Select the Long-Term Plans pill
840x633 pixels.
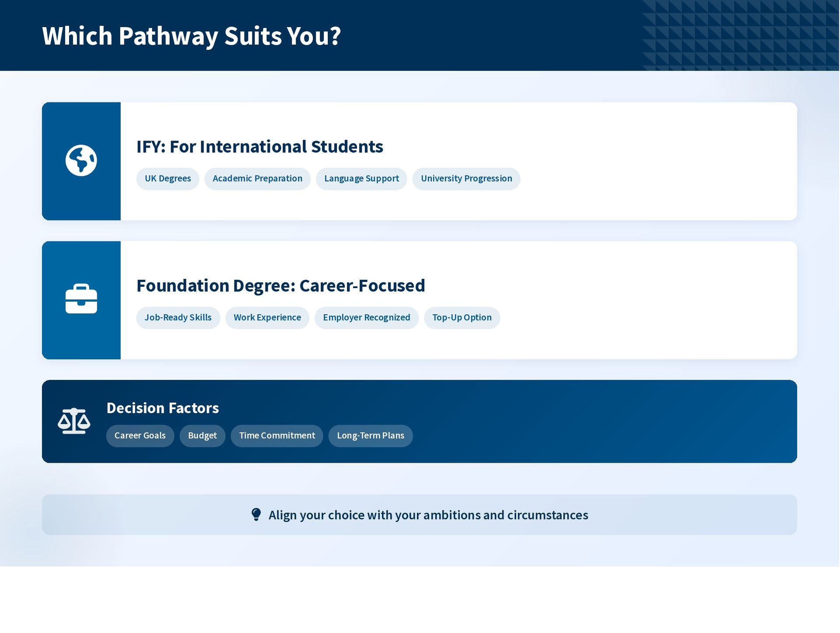point(370,436)
